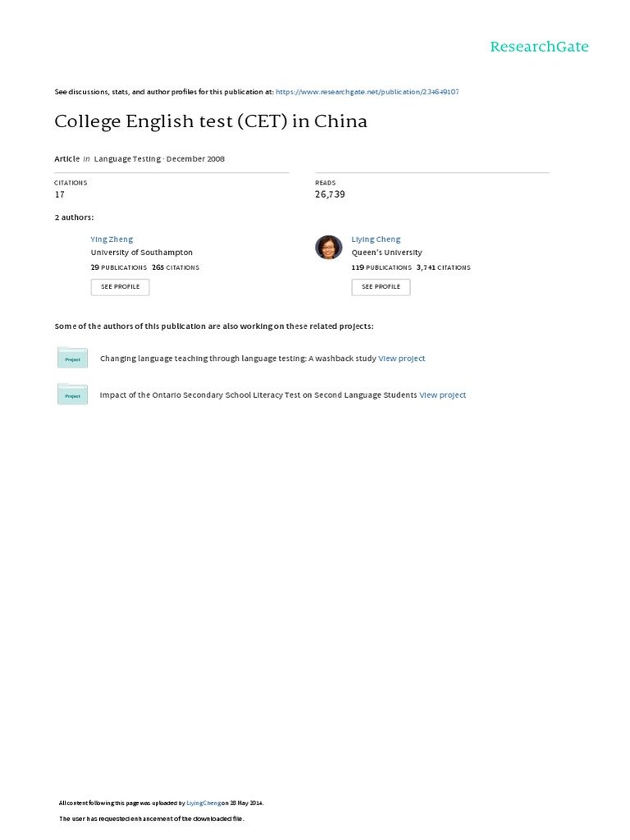This screenshot has height=840, width=630.
Task: Click the Language Testing journal name
Action: pyautogui.click(x=127, y=159)
